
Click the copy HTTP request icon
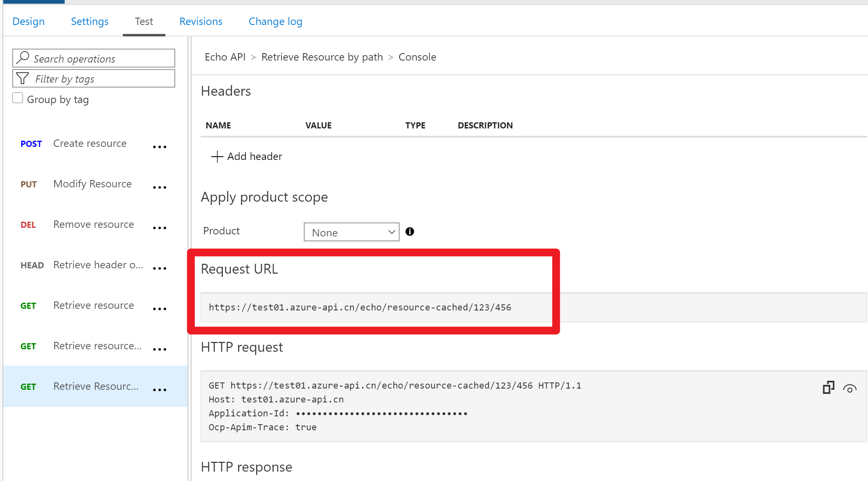(x=828, y=387)
